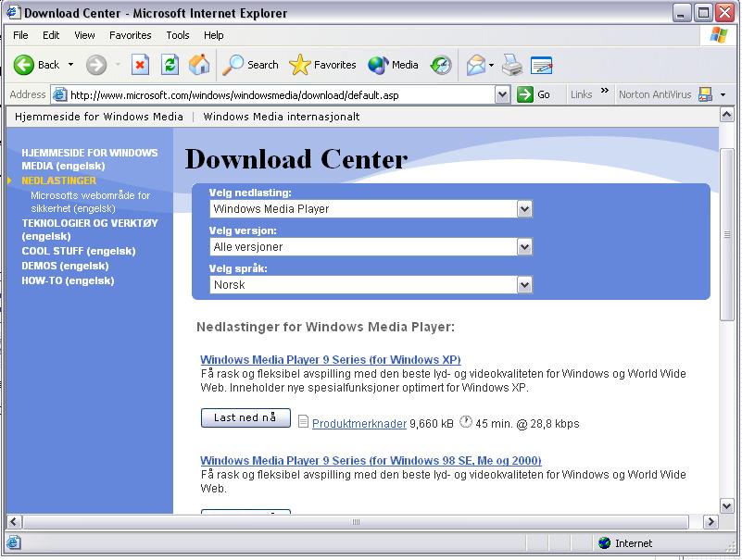Open the Velg versjon dropdown

(x=371, y=246)
